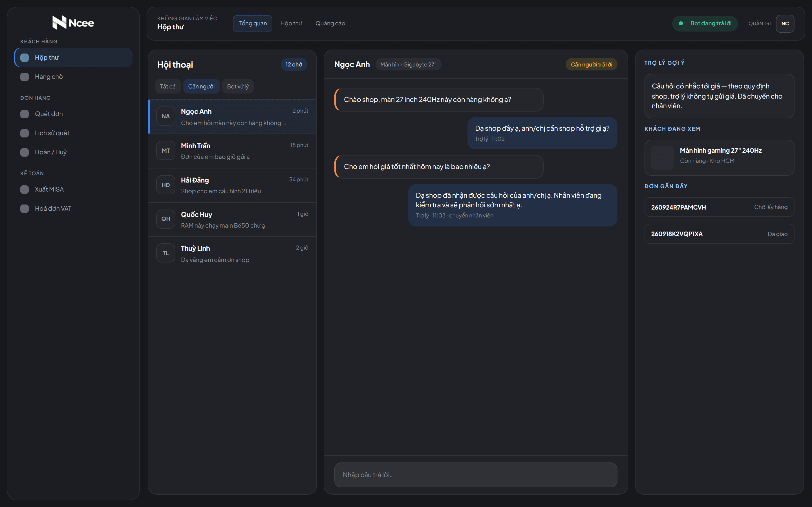Switch to the Quảng cáo tab
Screen dimensions: 812x507
click(330, 23)
